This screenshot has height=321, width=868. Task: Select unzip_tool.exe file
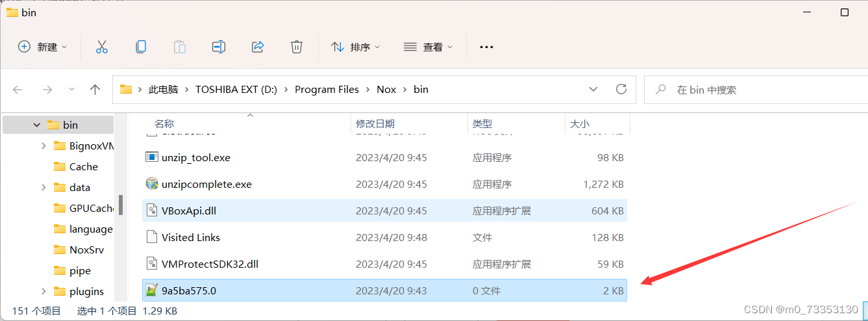(385, 157)
